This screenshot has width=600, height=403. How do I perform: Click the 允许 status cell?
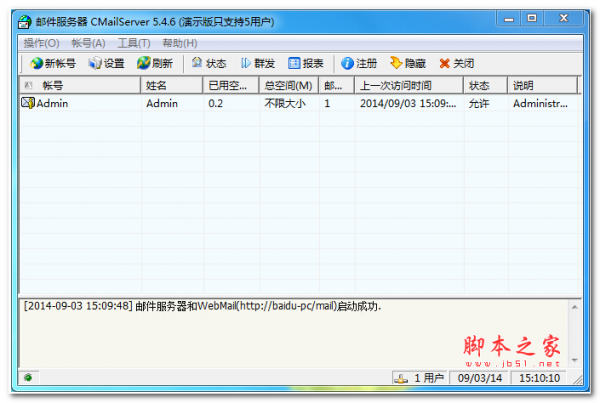click(x=479, y=103)
